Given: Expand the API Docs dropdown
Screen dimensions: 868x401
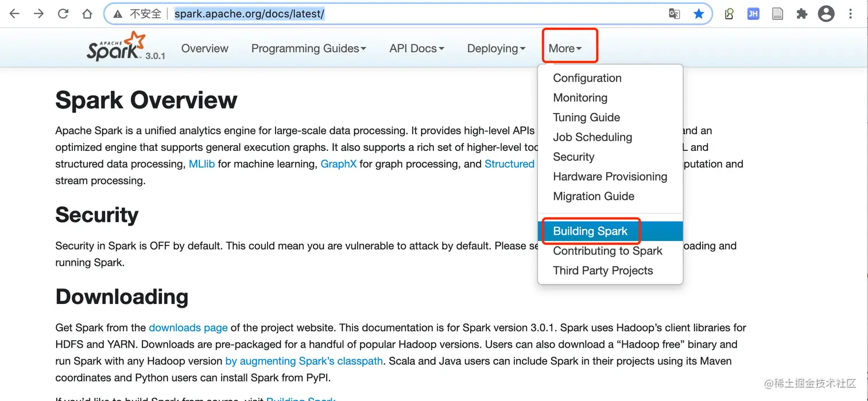Looking at the screenshot, I should click(x=417, y=49).
